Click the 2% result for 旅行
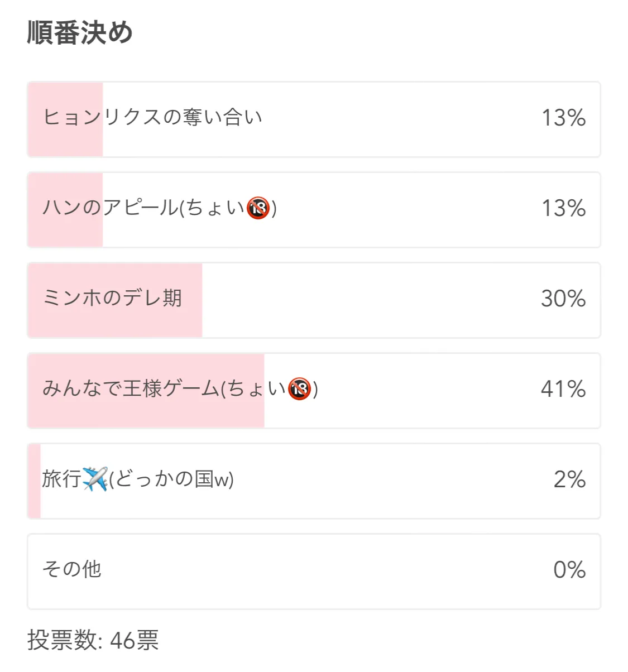628x672 pixels. [570, 479]
